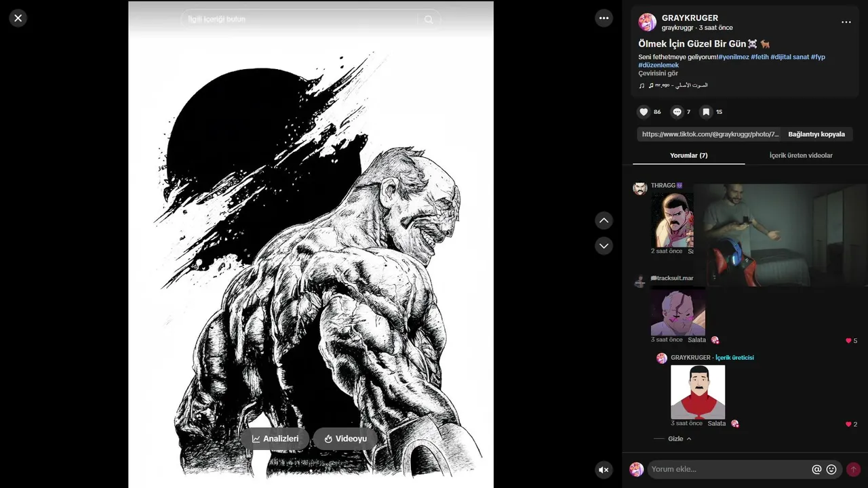868x488 pixels.
Task: Open the #fetih hashtag
Action: [x=759, y=57]
